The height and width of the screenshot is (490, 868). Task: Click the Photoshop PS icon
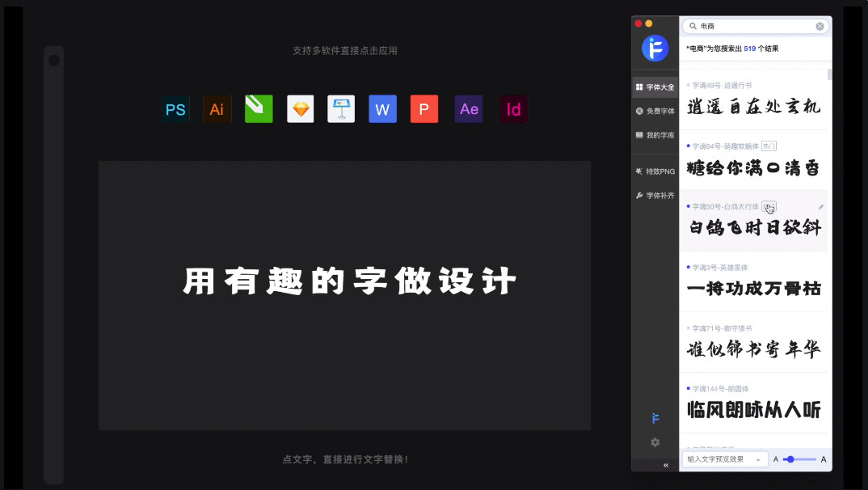(x=175, y=109)
